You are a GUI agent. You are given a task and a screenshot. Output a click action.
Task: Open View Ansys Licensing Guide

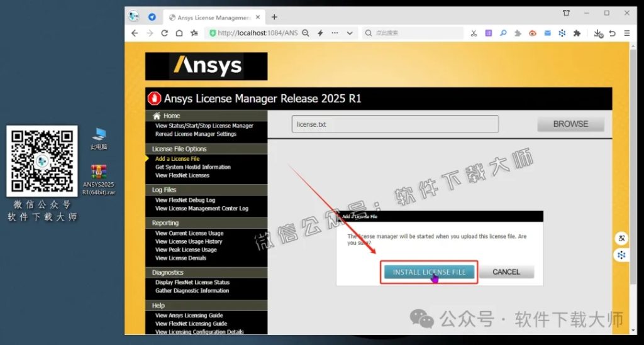tap(189, 315)
